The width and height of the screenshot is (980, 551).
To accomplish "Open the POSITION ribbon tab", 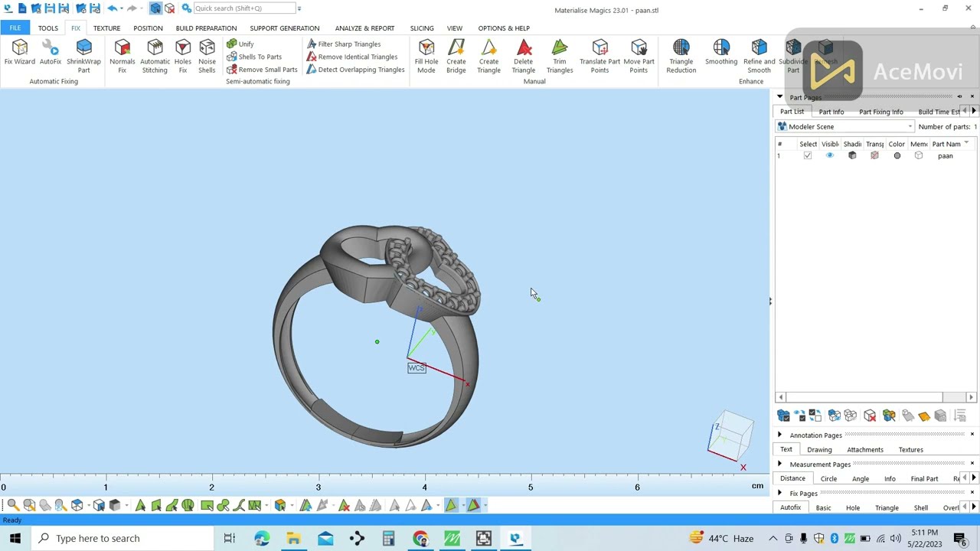I will pyautogui.click(x=148, y=28).
